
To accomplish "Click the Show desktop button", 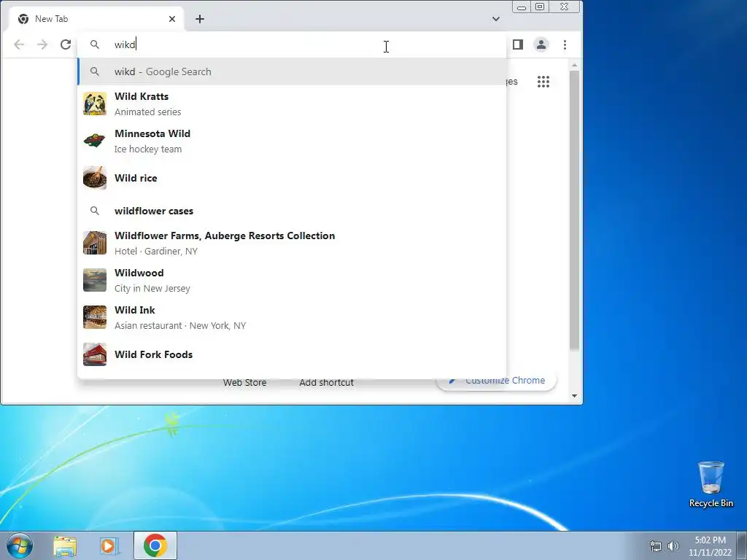I will click(742, 545).
